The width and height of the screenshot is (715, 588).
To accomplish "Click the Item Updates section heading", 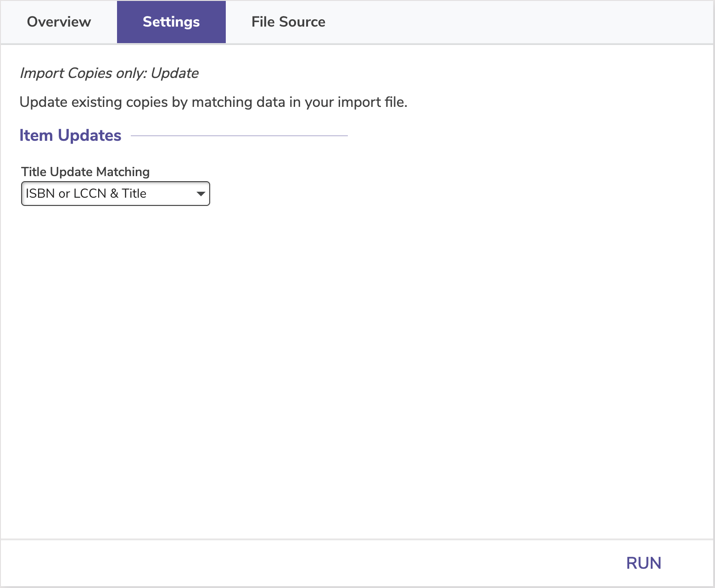I will 70,135.
